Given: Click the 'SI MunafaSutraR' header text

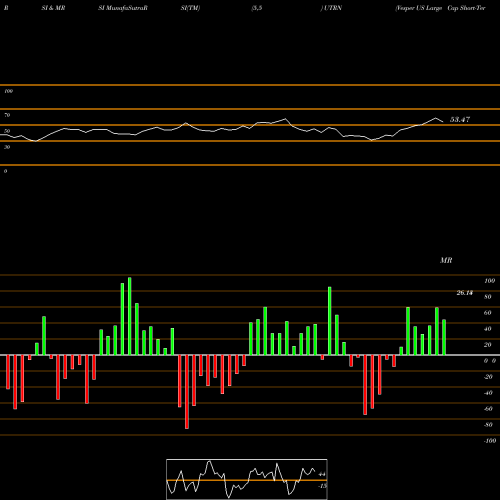Looking at the screenshot, I should point(123,8).
